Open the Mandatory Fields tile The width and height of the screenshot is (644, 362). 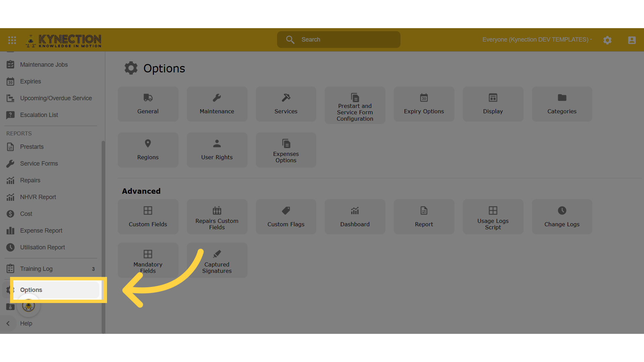pos(148,260)
